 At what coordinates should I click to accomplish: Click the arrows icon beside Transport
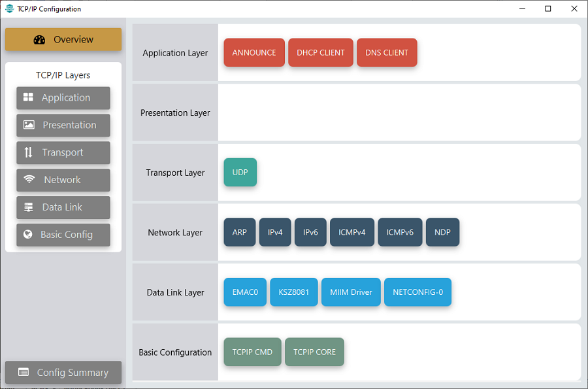pos(28,152)
